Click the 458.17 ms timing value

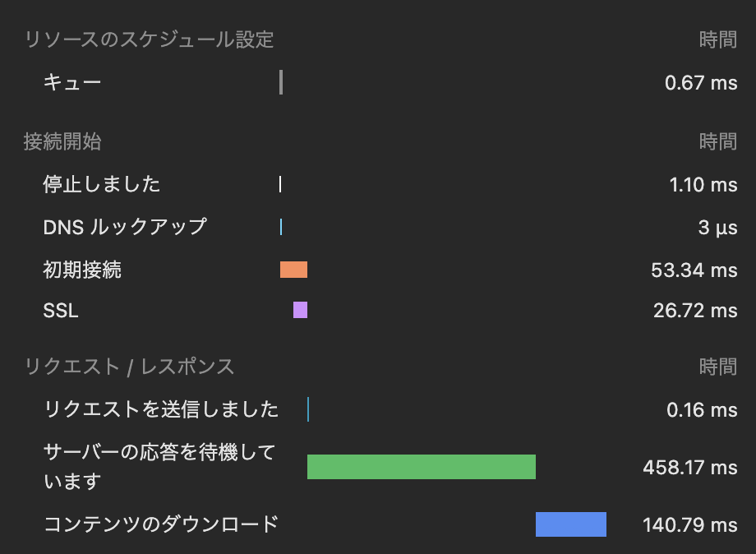tap(689, 468)
